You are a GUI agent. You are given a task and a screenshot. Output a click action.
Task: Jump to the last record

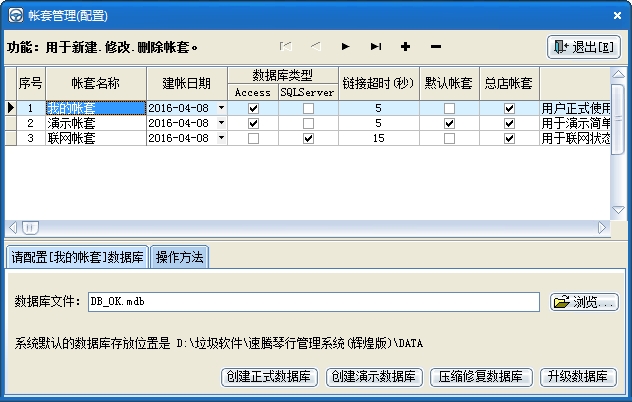[x=376, y=47]
